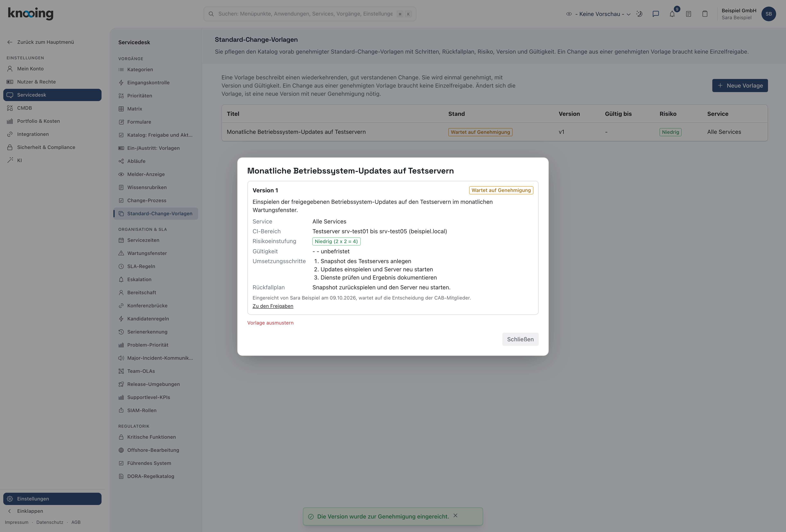Image resolution: width=786 pixels, height=532 pixels.
Task: Click Neue Vorlage button
Action: tap(740, 86)
